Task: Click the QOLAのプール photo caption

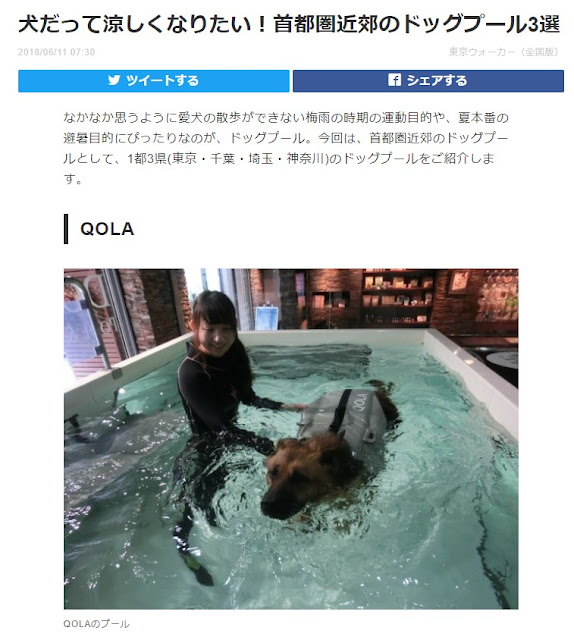Action: click(96, 624)
